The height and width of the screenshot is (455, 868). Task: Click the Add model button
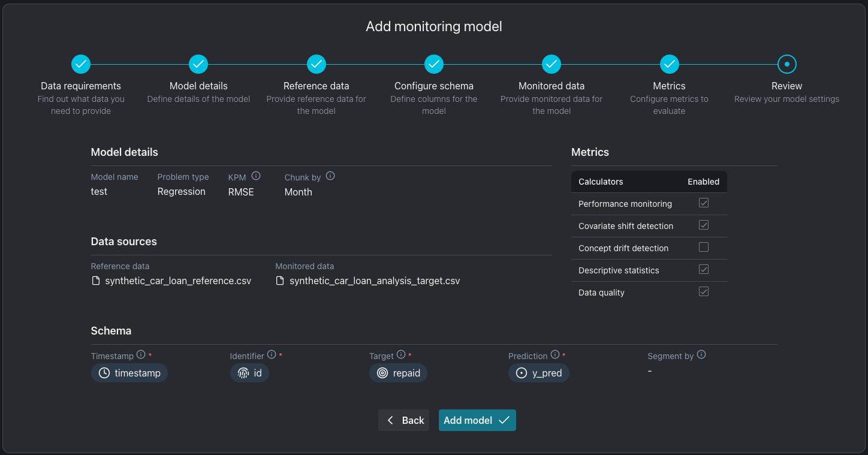[x=477, y=420]
